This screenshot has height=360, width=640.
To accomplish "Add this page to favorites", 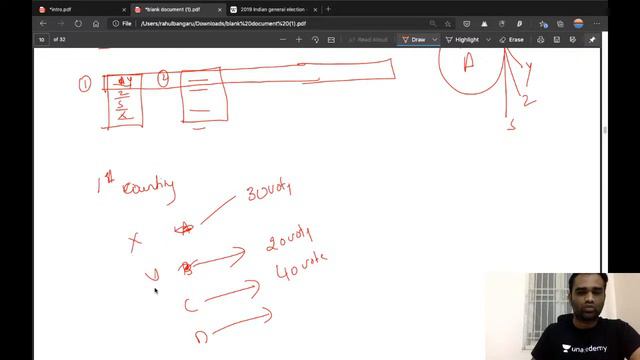I will (448, 24).
